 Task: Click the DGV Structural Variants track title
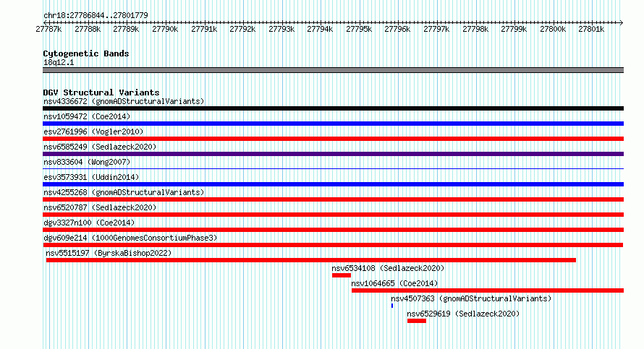click(x=101, y=92)
